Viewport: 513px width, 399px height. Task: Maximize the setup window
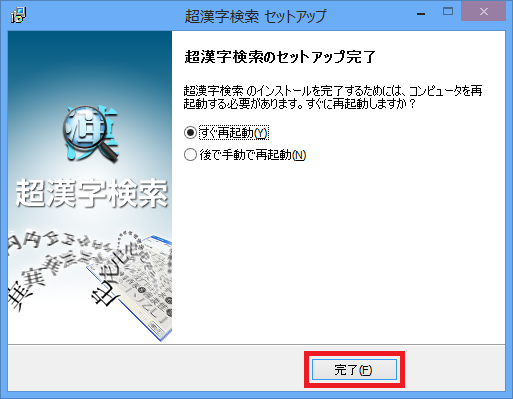[x=448, y=12]
